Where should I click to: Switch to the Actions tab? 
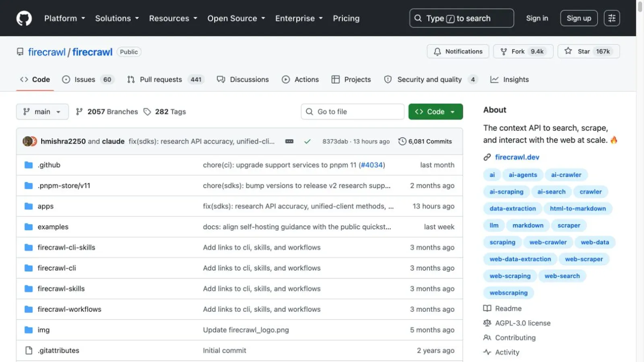tap(300, 80)
